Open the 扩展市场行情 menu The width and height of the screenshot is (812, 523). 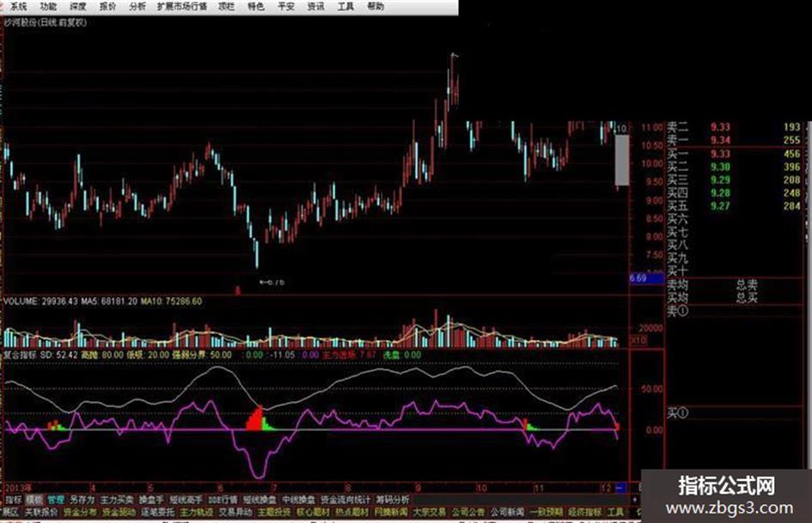(x=182, y=7)
